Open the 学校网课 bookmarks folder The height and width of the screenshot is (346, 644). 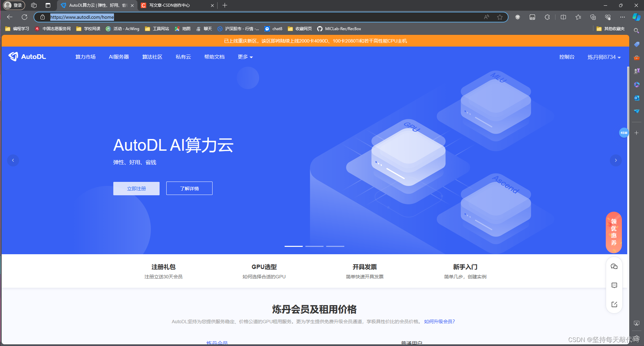88,29
